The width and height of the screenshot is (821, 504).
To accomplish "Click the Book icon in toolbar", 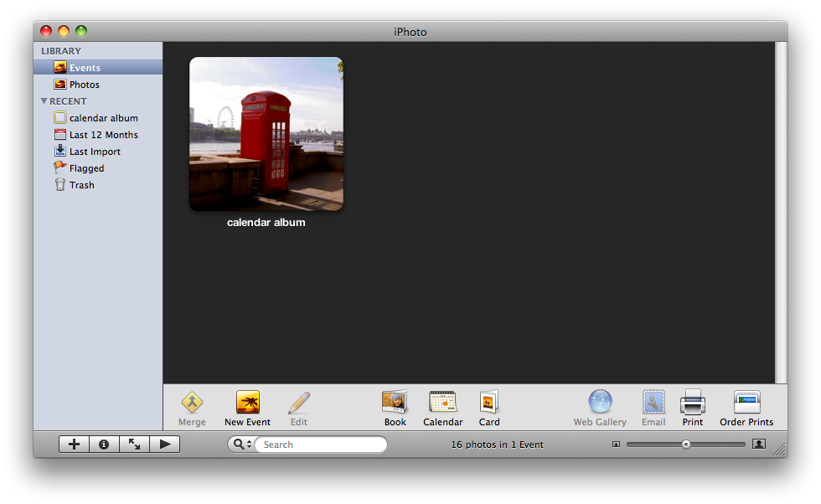I will tap(395, 403).
